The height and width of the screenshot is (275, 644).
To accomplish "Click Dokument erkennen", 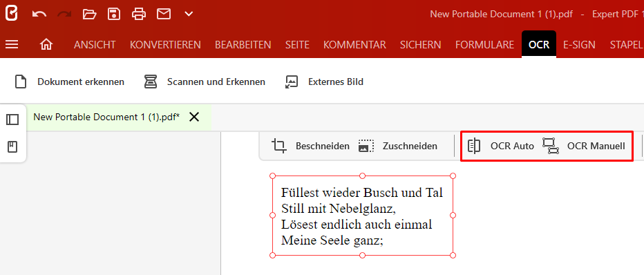I will [x=69, y=82].
